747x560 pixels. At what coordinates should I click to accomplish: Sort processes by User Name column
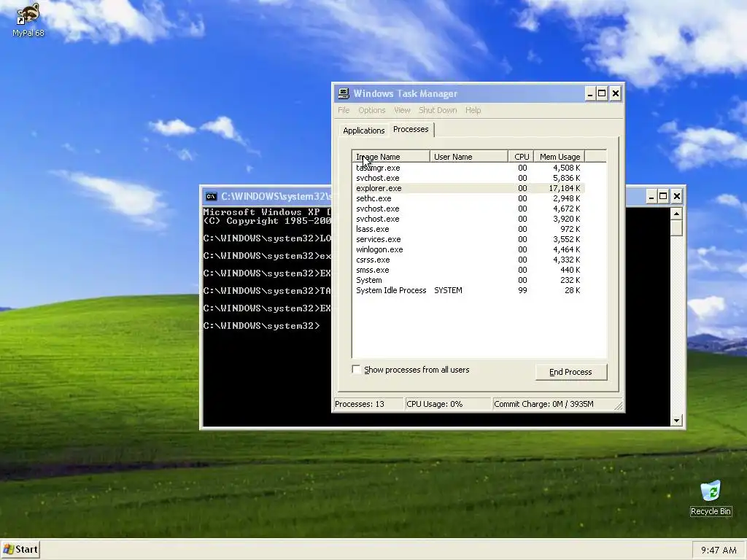[469, 157]
